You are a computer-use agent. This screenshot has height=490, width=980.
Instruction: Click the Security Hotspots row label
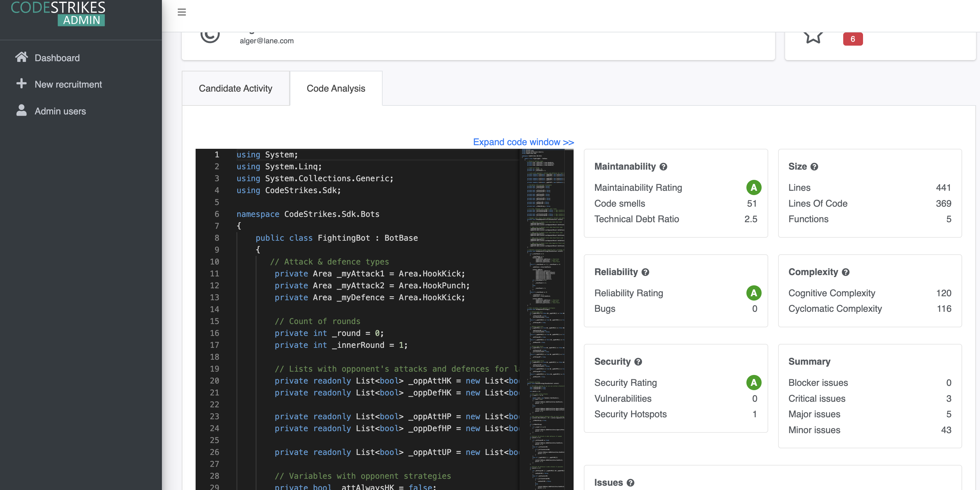pyautogui.click(x=630, y=414)
